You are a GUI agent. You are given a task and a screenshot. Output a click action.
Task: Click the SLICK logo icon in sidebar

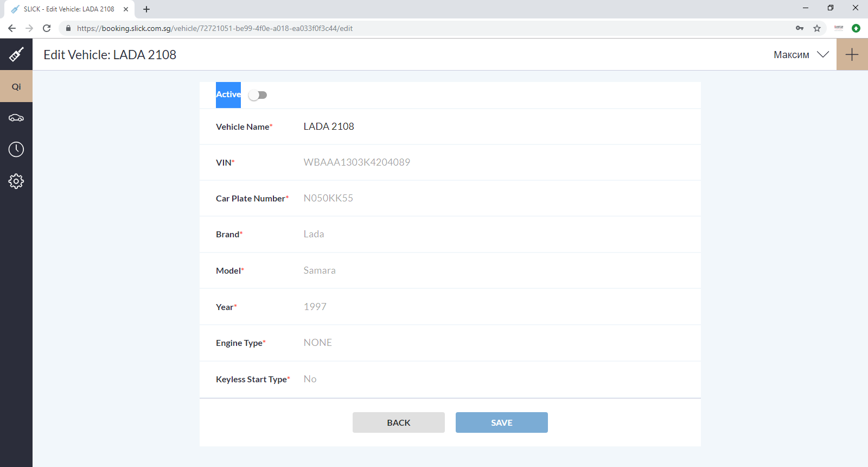[16, 54]
